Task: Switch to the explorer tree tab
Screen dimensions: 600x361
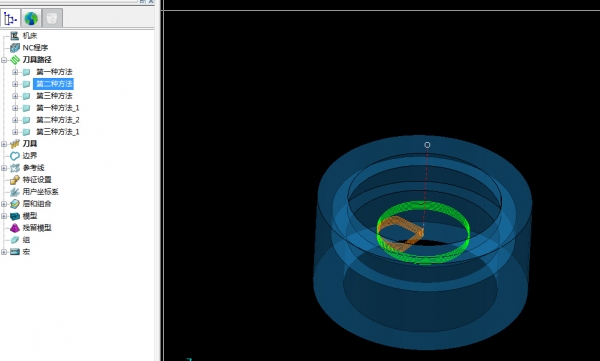Action: 10,18
